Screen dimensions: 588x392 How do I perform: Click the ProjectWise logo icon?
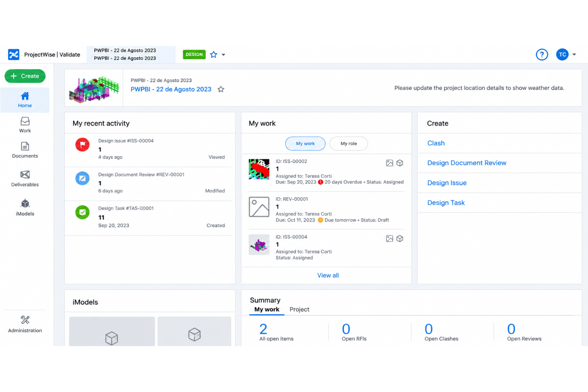(x=14, y=54)
